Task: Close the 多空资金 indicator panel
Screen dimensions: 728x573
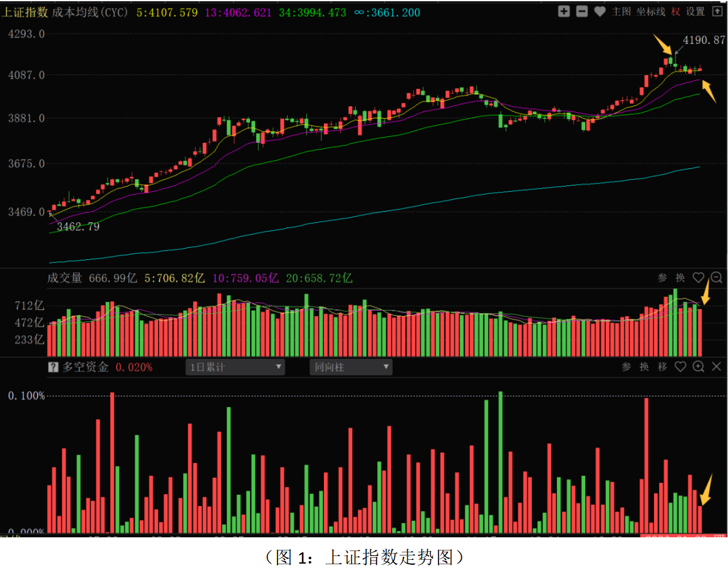Action: click(x=717, y=367)
